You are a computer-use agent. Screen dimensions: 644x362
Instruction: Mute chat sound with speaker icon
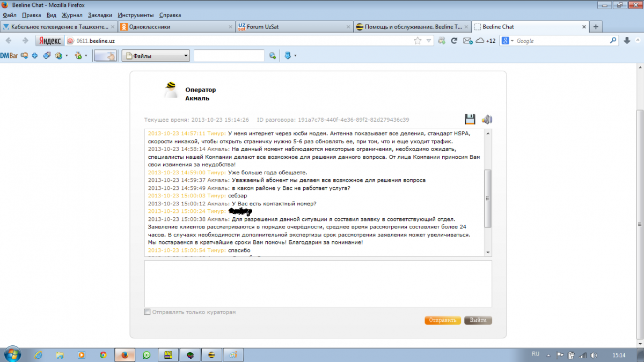pos(487,120)
